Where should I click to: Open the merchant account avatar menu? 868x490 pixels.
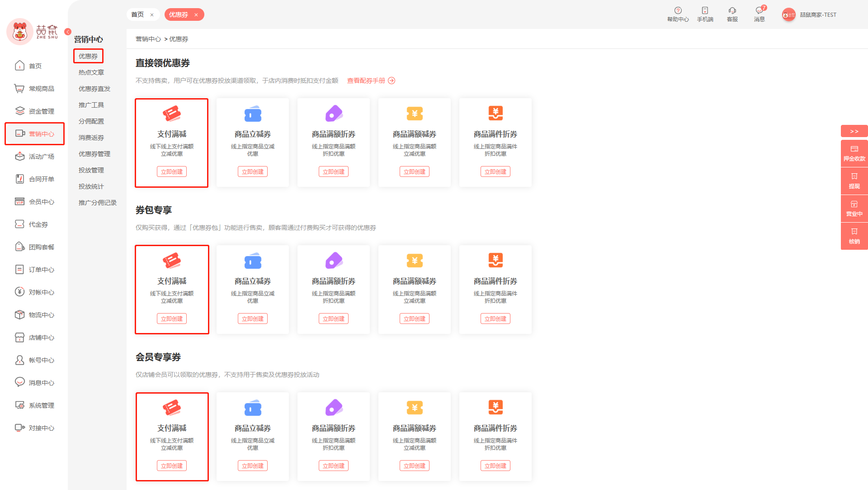point(788,15)
